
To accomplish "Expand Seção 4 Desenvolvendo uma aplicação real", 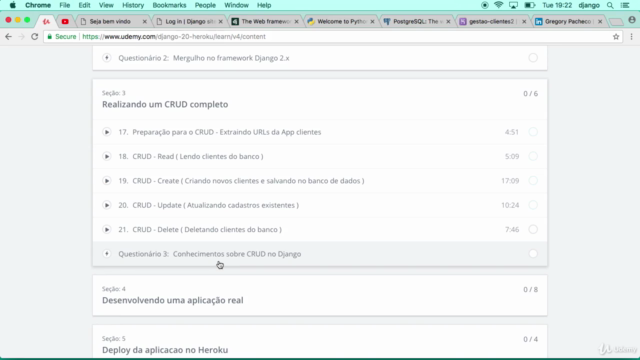I will pyautogui.click(x=320, y=295).
